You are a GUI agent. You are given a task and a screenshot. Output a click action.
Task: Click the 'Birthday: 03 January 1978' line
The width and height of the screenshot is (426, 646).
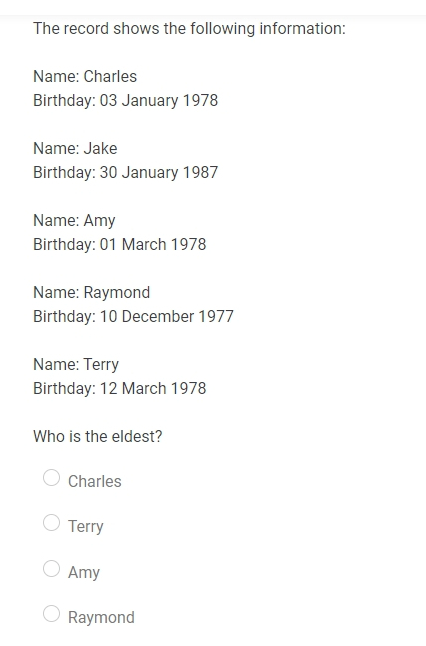(126, 101)
